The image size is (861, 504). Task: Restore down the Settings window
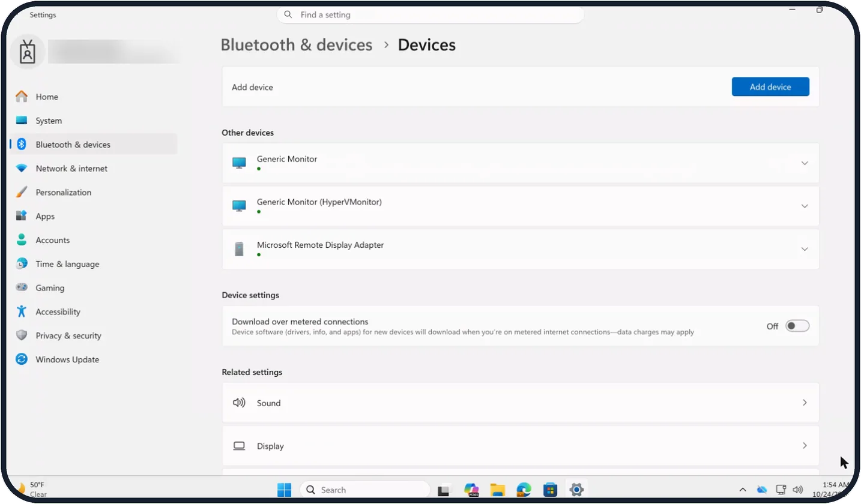coord(820,10)
